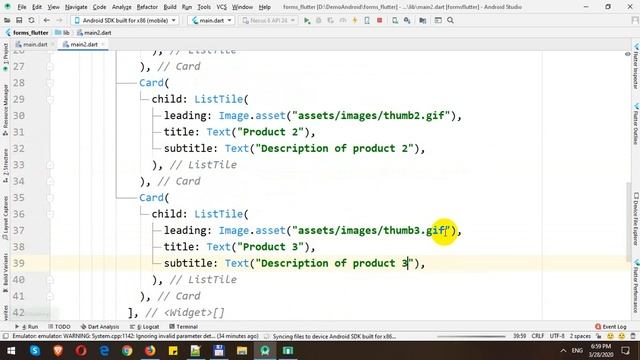Click the lib folder breadcrumb
Viewport: 640px width, 360px height.
tap(62, 33)
